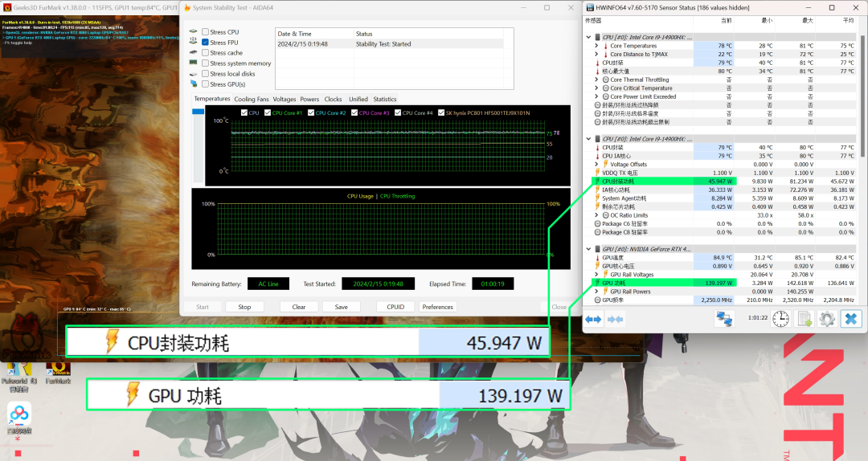The width and height of the screenshot is (868, 461).
Task: Expand OC Ratio Limits row
Action: point(596,215)
